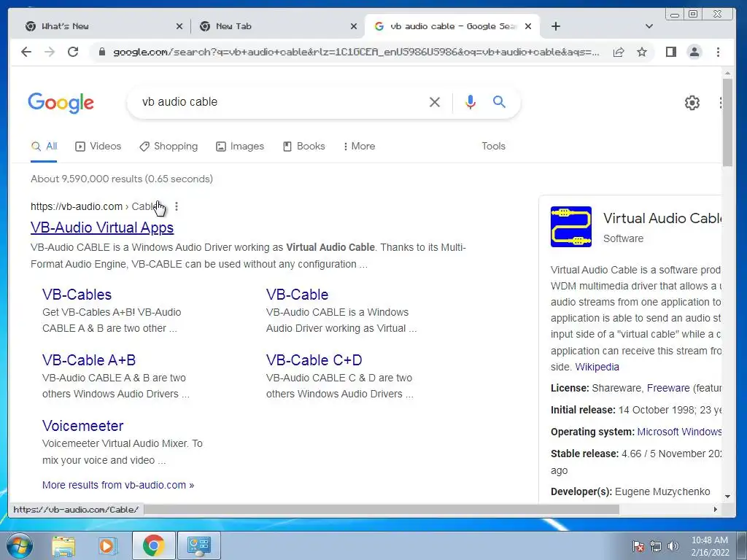Image resolution: width=747 pixels, height=560 pixels.
Task: Open a new tab with the plus button
Action: tap(555, 26)
